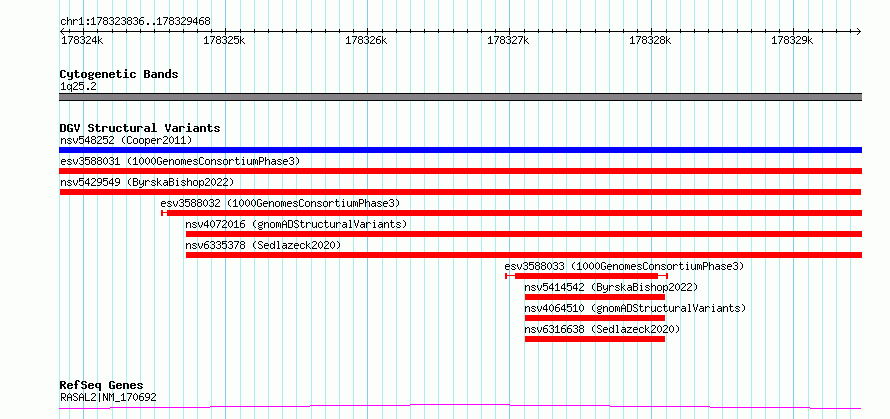
Task: Select the red nsv5414542 variant bar
Action: (595, 297)
